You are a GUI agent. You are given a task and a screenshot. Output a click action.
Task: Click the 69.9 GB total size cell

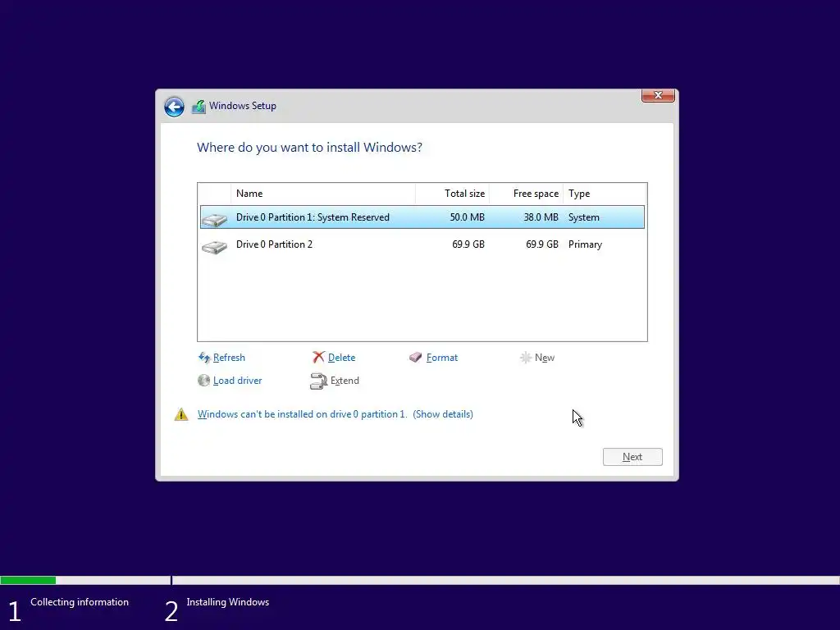point(468,244)
